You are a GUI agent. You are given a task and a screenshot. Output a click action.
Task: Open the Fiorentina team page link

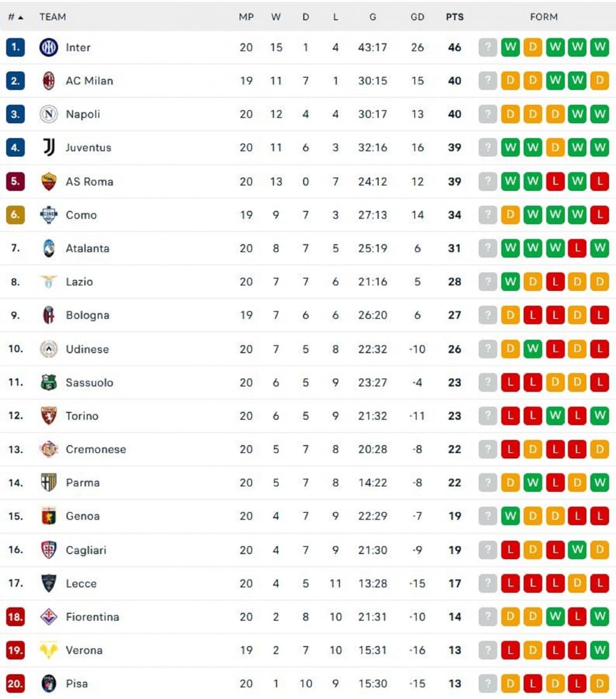[x=93, y=616]
